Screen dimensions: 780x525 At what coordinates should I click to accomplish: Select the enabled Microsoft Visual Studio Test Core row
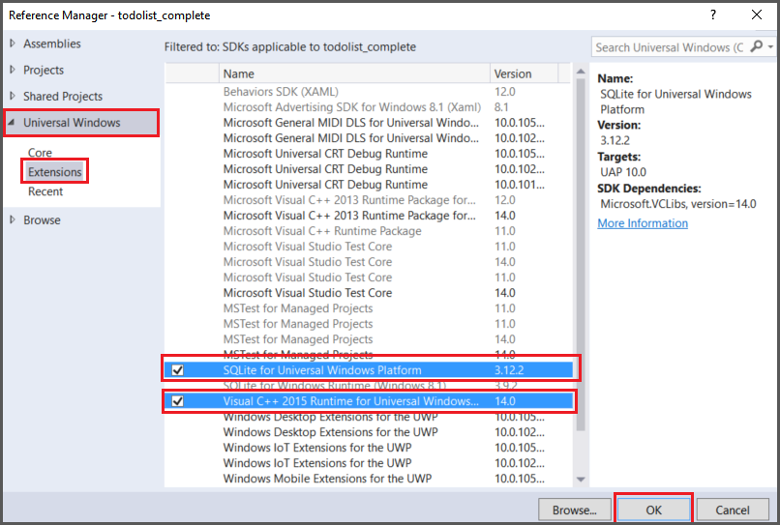(x=369, y=293)
